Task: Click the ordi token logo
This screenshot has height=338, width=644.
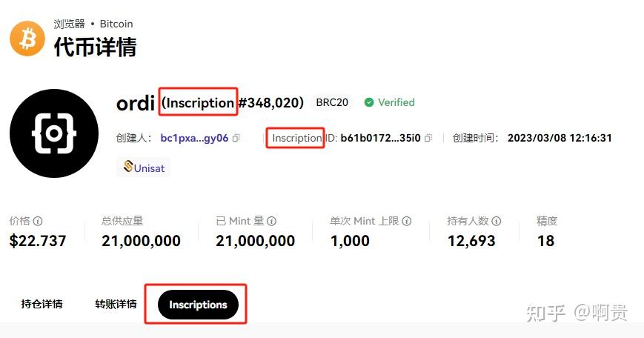Action: coord(54,133)
